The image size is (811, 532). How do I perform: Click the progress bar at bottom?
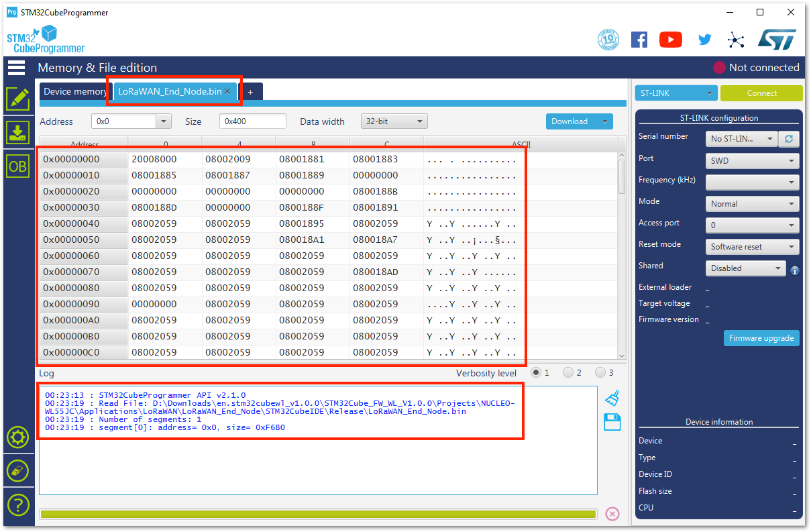[x=318, y=514]
